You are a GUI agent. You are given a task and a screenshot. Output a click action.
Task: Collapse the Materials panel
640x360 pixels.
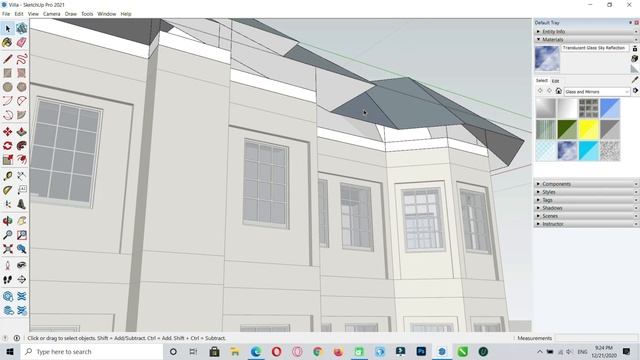click(x=586, y=39)
